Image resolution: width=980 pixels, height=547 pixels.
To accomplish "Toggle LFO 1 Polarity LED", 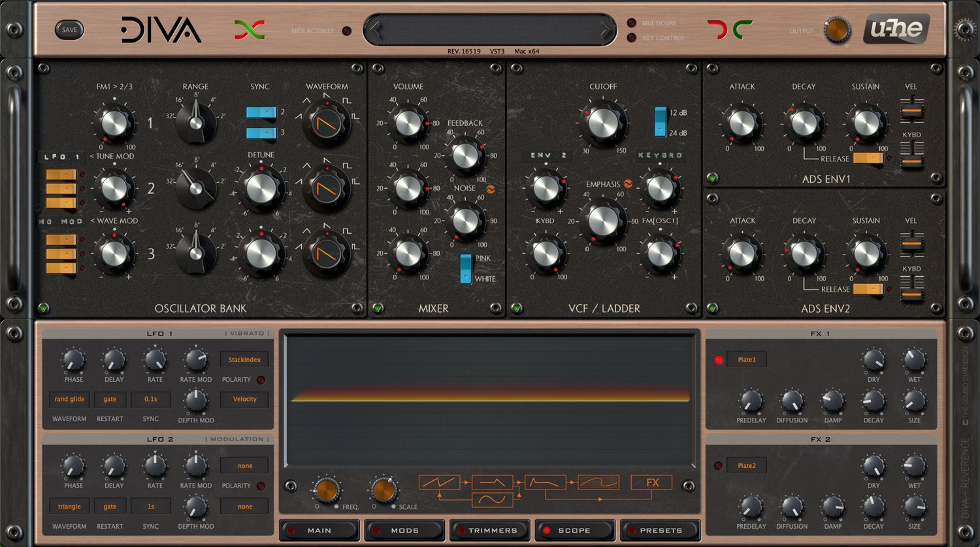I will point(261,380).
